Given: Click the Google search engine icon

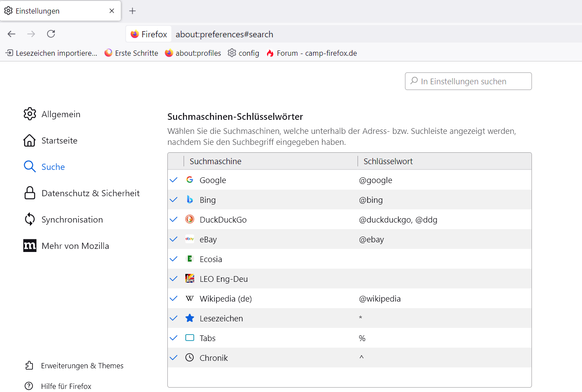Looking at the screenshot, I should [x=190, y=180].
